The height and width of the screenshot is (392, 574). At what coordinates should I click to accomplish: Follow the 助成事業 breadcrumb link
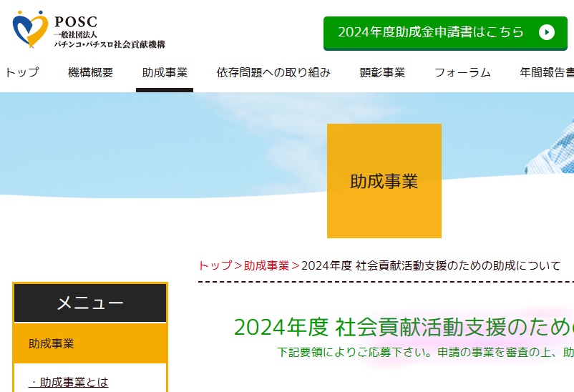(x=266, y=265)
